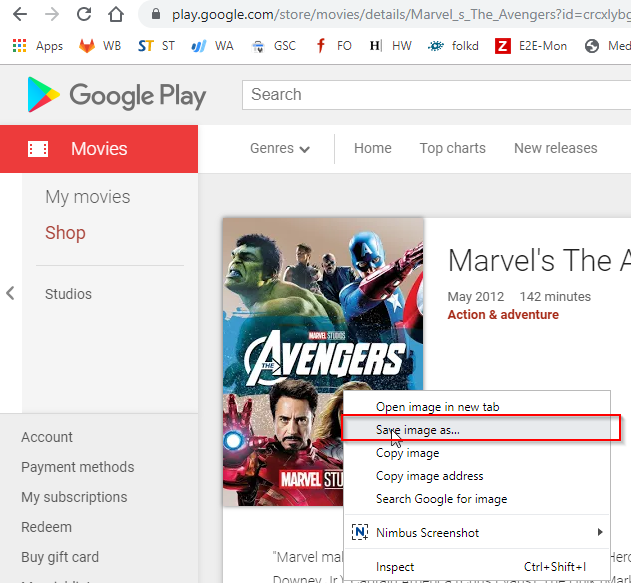Open My subscriptions link

pos(74,497)
